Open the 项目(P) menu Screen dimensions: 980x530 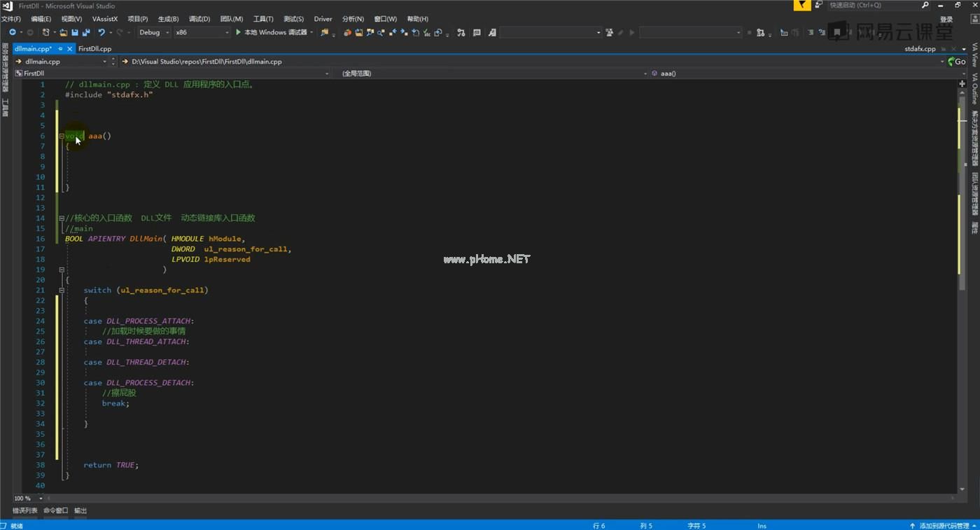(x=138, y=19)
